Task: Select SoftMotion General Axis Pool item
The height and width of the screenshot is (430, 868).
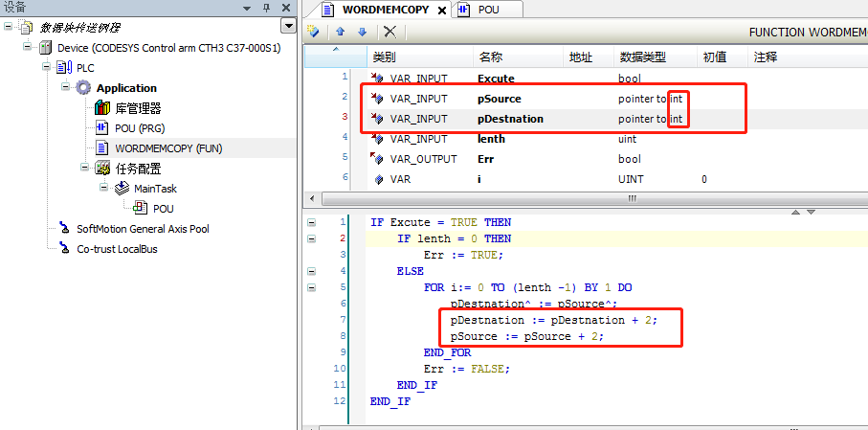Action: (x=143, y=229)
